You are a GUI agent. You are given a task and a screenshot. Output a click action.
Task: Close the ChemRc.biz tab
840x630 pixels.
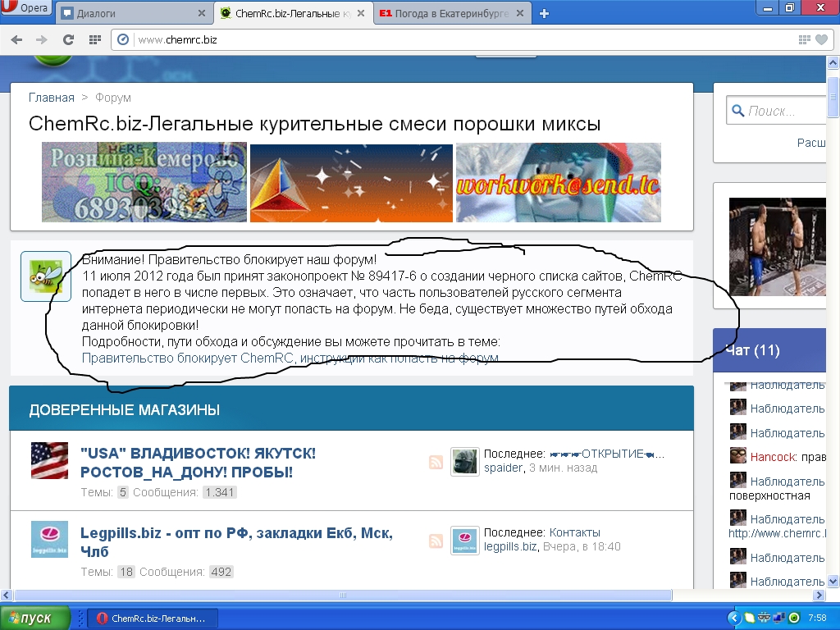coord(361,13)
